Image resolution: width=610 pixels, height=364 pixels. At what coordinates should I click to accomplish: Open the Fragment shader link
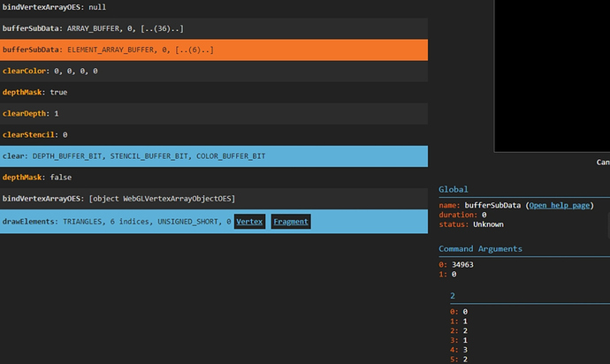tap(291, 222)
